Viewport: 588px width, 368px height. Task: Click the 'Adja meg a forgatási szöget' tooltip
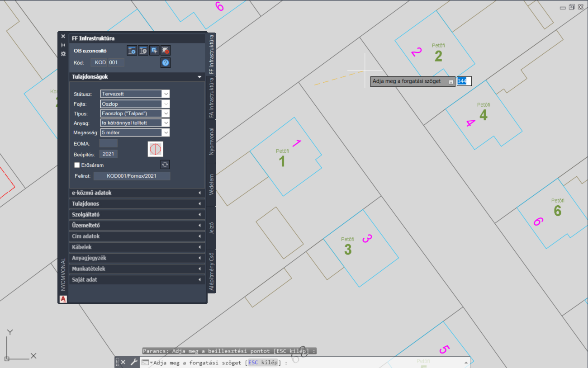tap(413, 81)
